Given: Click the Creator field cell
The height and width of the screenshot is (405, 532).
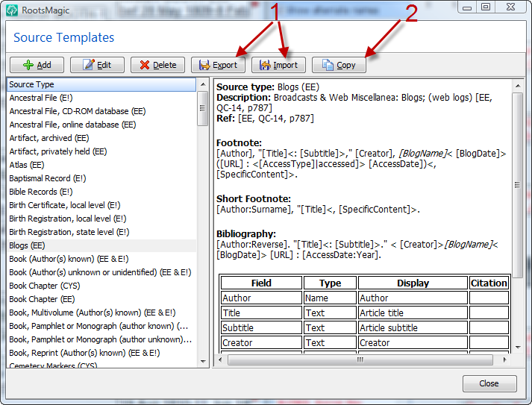Looking at the screenshot, I should tap(261, 342).
